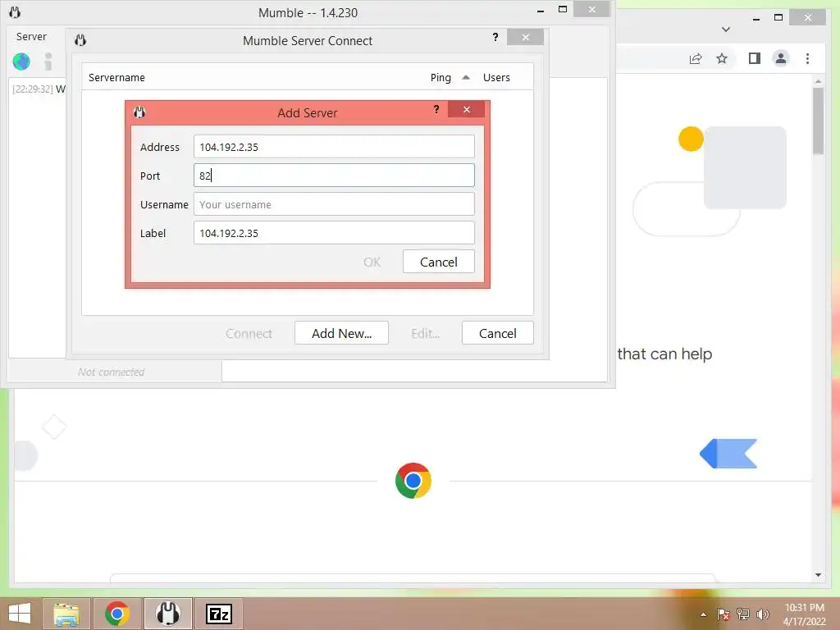Click the Mumble icon in the Add Server title bar
The width and height of the screenshot is (840, 630).
click(139, 112)
